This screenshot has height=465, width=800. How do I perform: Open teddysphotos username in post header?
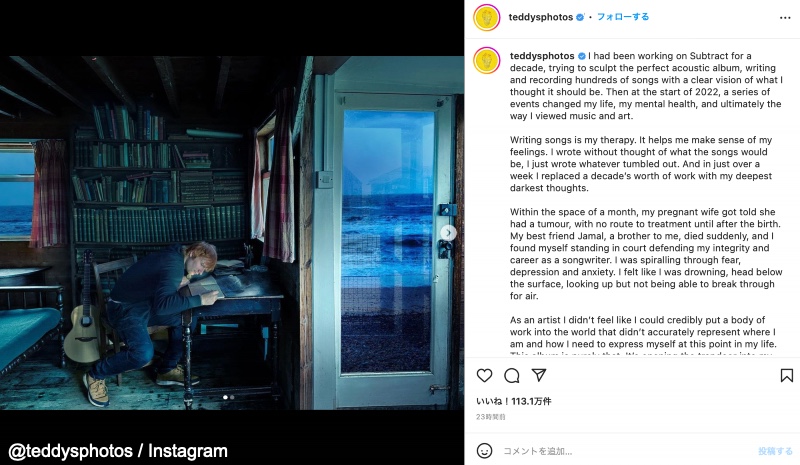[x=541, y=17]
